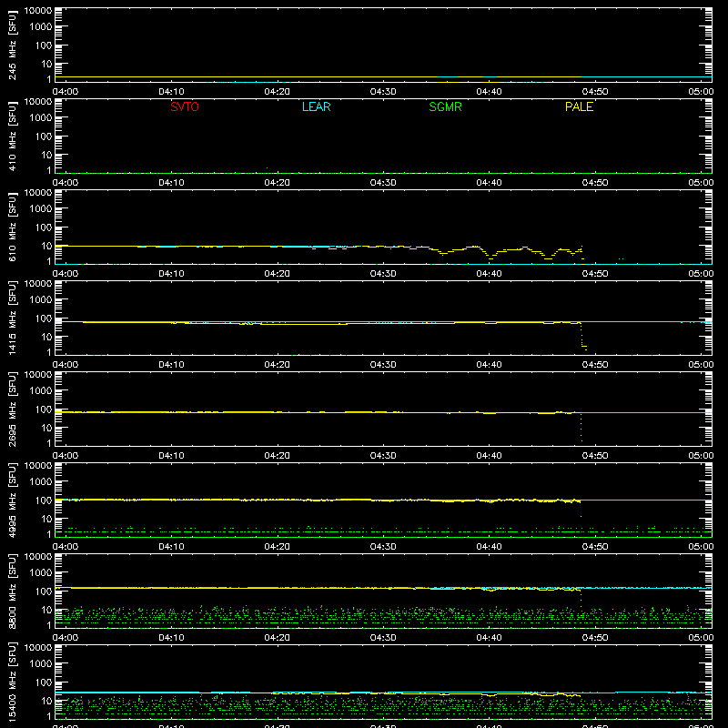728x728 pixels.
Task: Click the 05:00 tick below the 245 MHz panel
Action: (x=701, y=92)
